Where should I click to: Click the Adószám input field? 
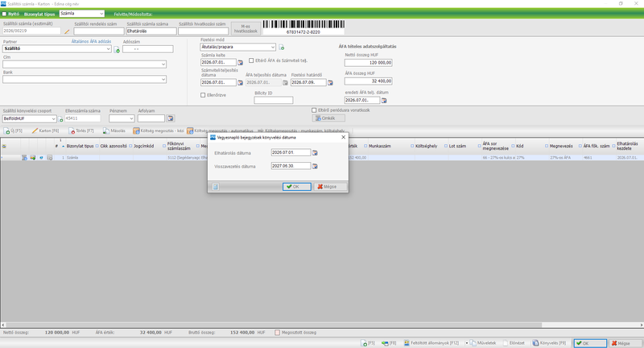pyautogui.click(x=148, y=49)
